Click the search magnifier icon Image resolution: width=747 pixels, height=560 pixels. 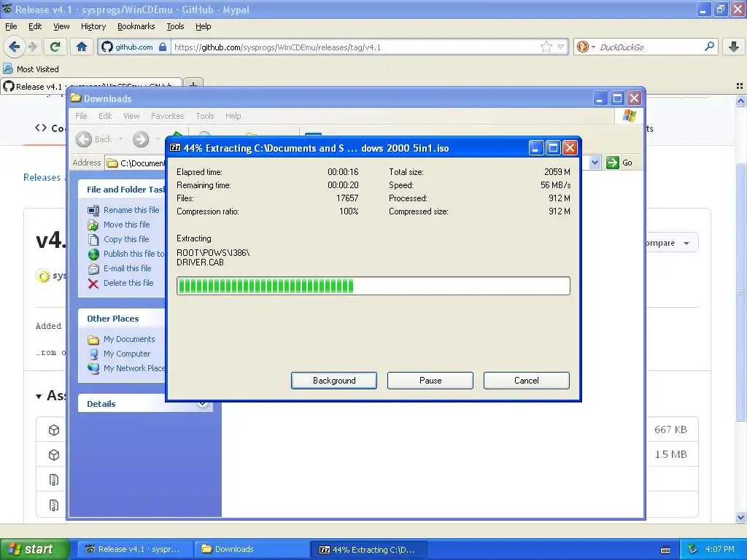[x=709, y=47]
